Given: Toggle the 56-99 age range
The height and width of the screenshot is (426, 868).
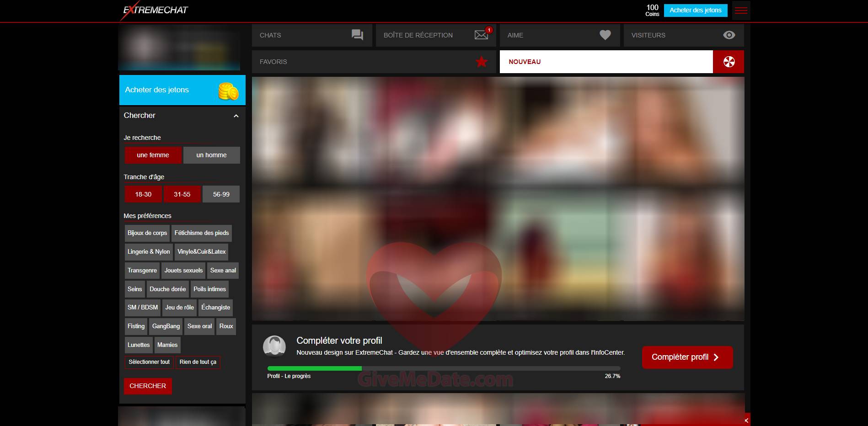Looking at the screenshot, I should [221, 194].
